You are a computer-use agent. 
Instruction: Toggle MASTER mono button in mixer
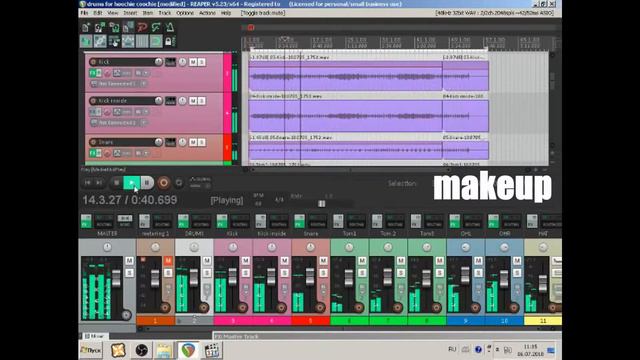pos(124,221)
